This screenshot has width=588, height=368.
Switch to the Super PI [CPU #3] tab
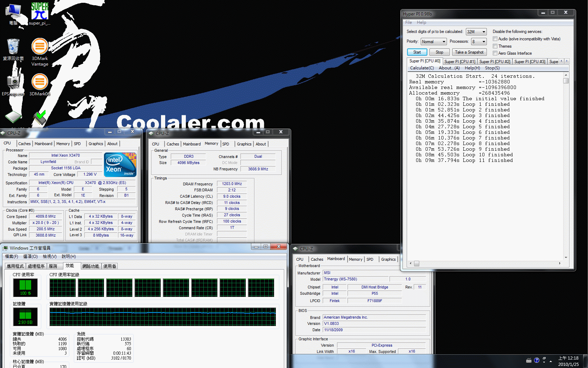[530, 62]
